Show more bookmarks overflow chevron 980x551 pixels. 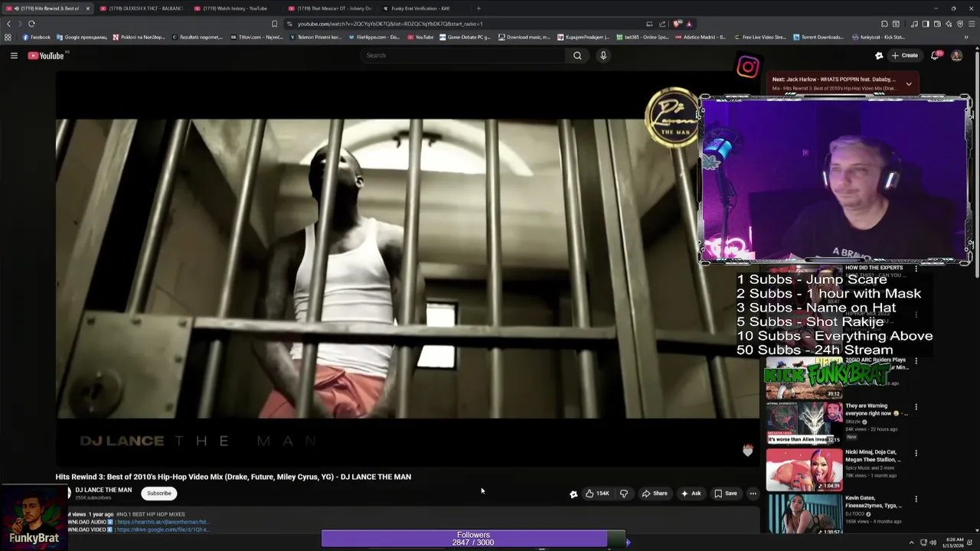coord(965,37)
